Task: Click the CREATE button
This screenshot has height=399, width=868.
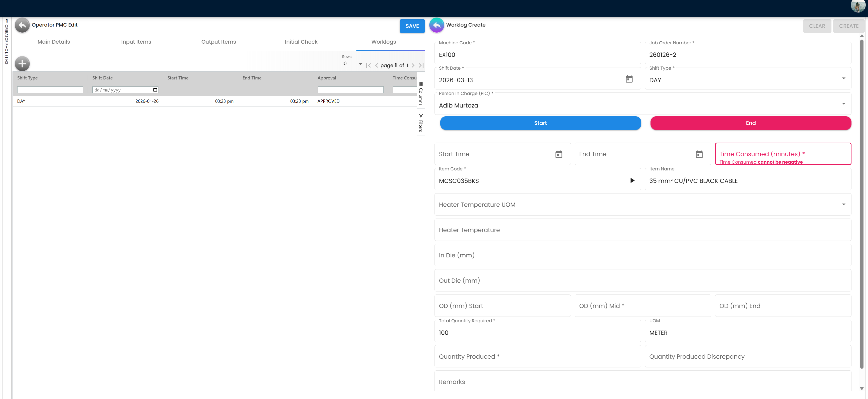Action: tap(849, 26)
